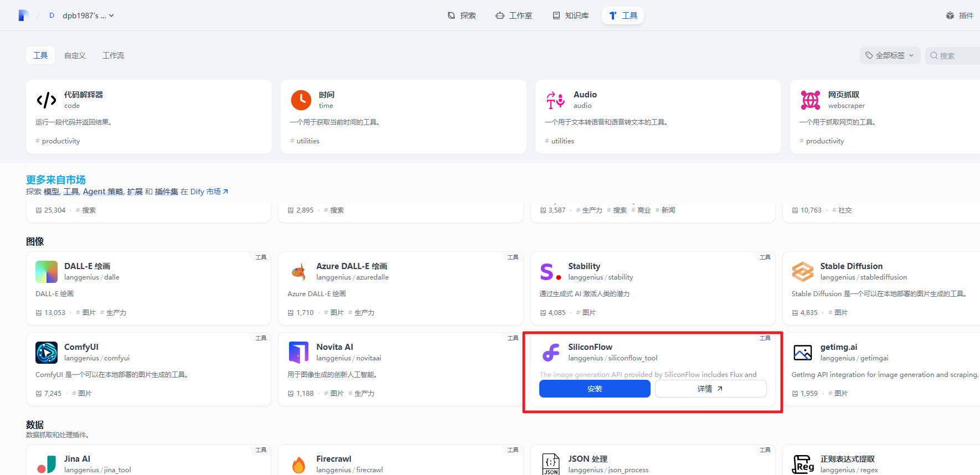The width and height of the screenshot is (980, 475).
Task: Click the Dify logo in top-left
Action: (x=23, y=16)
